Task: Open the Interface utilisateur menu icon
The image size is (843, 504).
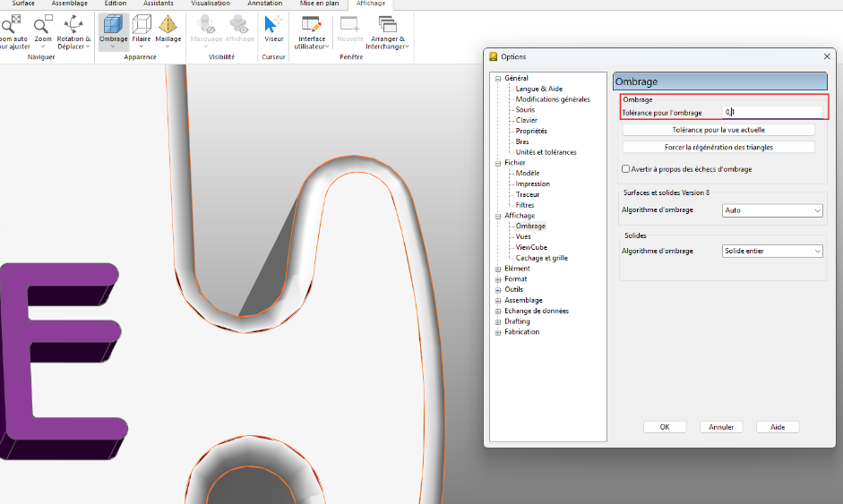Action: click(312, 25)
